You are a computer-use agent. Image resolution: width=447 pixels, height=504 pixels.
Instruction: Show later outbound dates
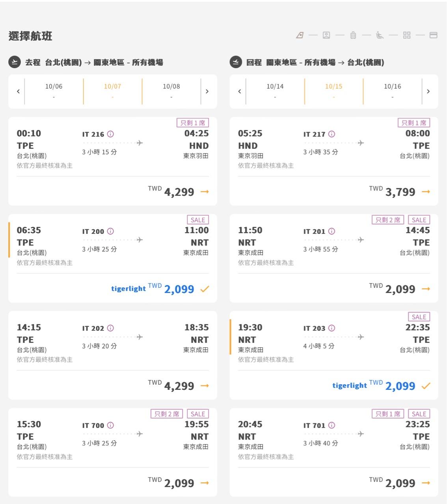click(207, 91)
